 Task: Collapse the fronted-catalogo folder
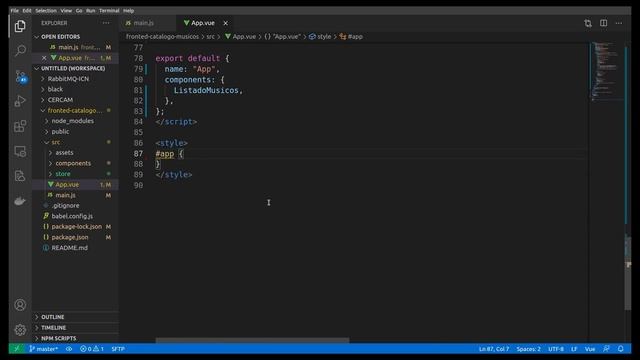[x=76, y=111]
